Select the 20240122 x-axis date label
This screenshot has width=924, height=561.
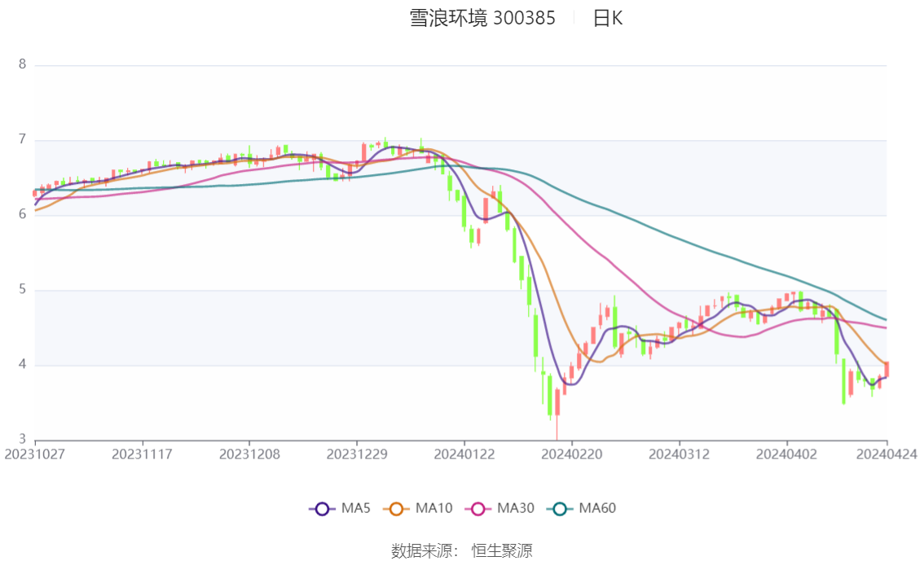point(464,454)
